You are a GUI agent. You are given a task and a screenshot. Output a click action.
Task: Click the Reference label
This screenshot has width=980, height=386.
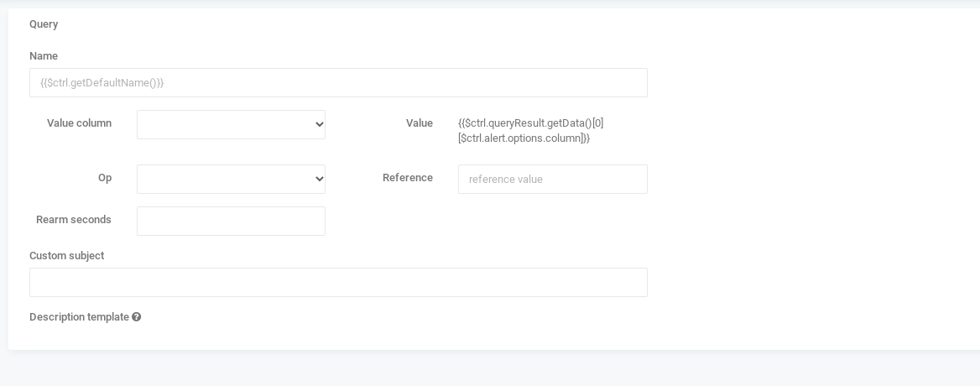(408, 178)
